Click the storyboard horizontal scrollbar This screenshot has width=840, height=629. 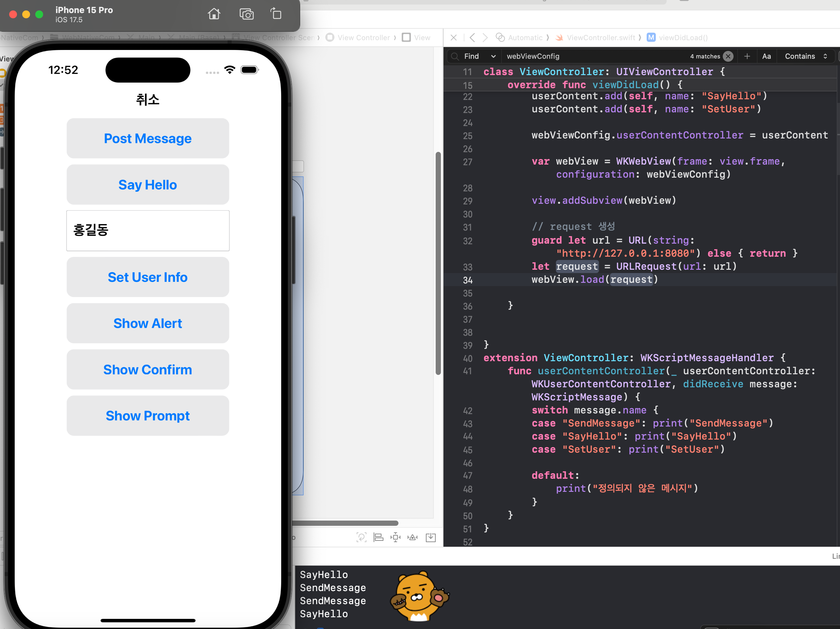click(345, 523)
